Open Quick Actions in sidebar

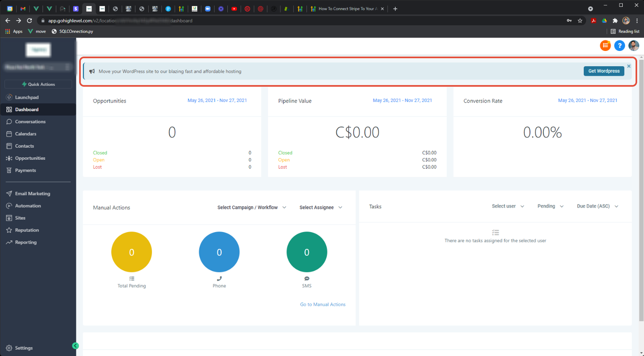coord(38,84)
